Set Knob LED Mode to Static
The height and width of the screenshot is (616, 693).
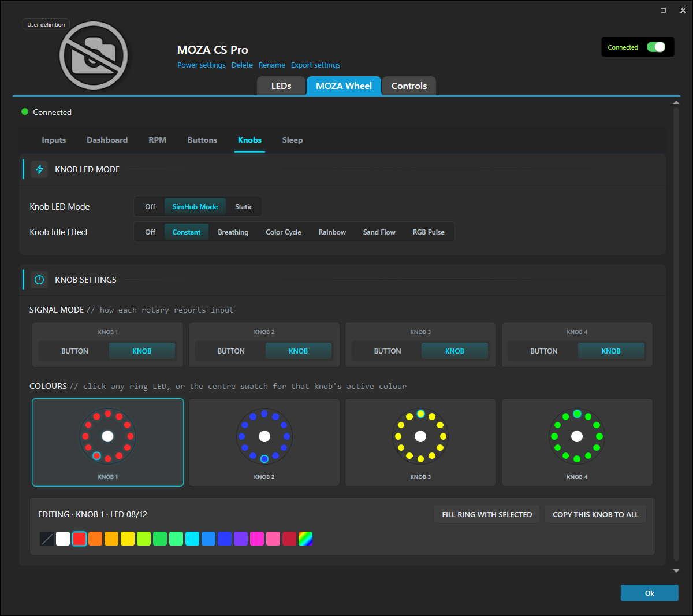244,207
